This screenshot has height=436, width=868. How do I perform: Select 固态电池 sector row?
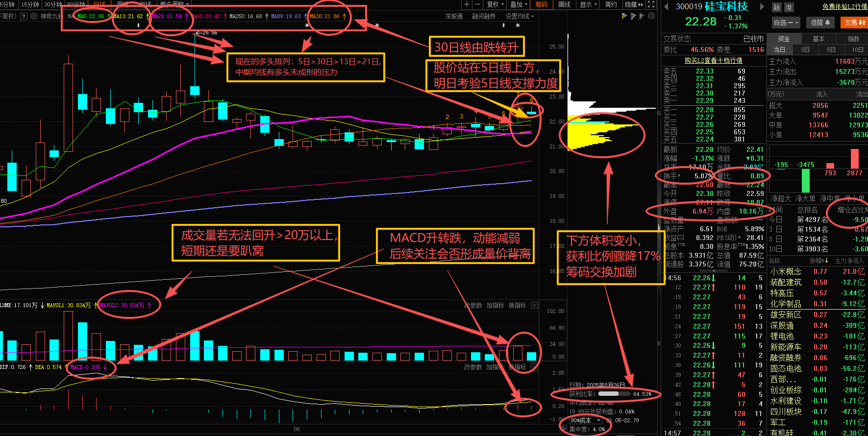pos(818,368)
